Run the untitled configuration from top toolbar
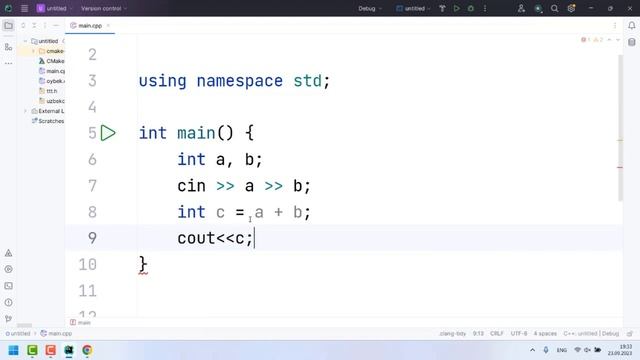This screenshot has height=360, width=640. 456,8
